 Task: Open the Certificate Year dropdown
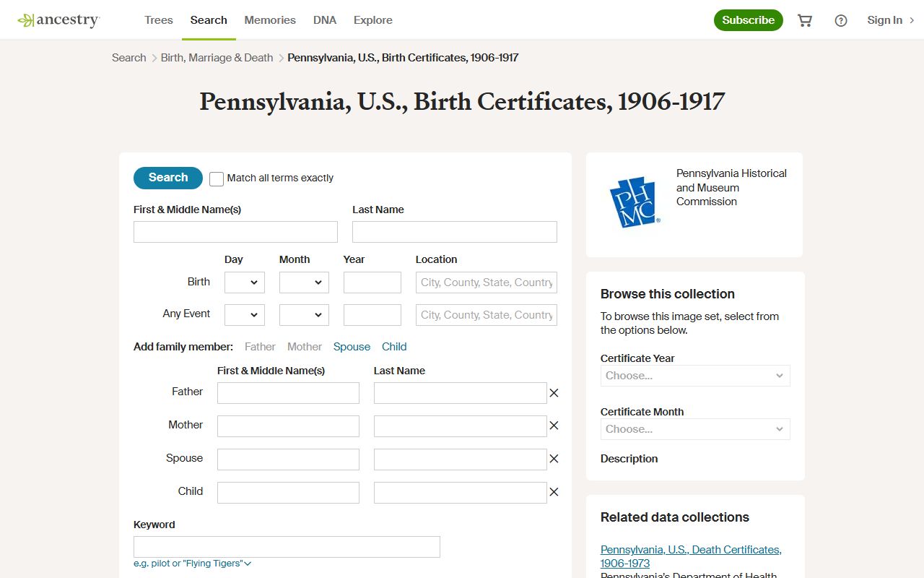(x=695, y=376)
